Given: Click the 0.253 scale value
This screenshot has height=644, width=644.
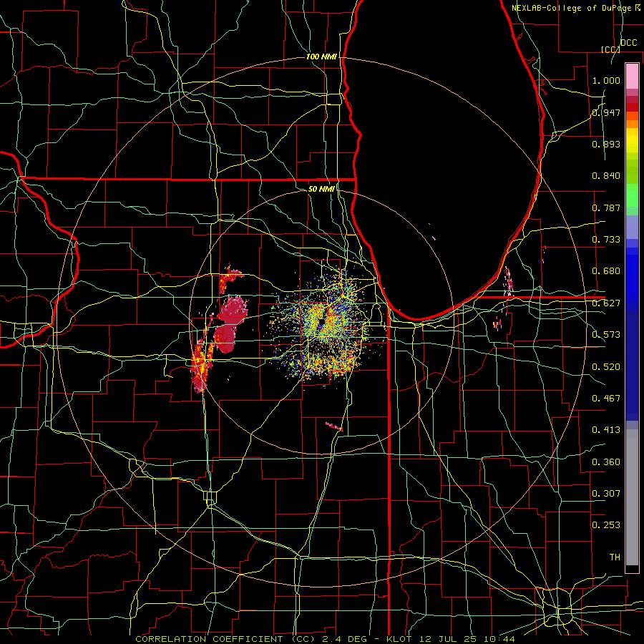Looking at the screenshot, I should coord(606,525).
